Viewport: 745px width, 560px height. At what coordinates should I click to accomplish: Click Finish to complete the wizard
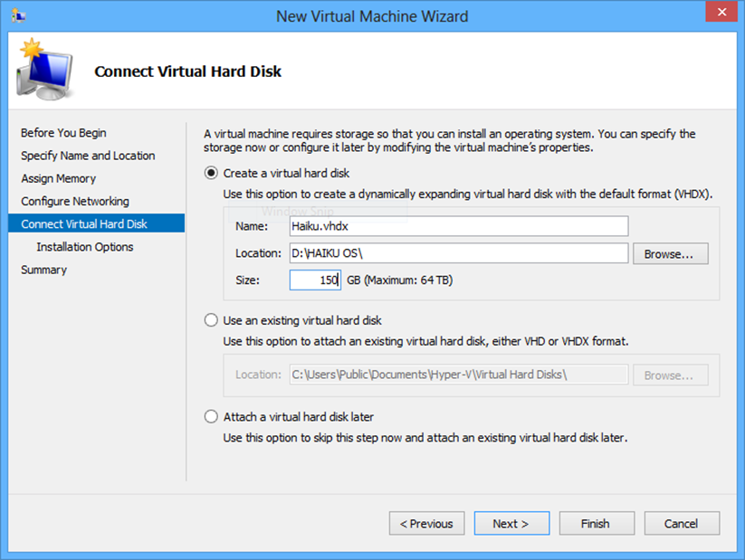click(595, 524)
